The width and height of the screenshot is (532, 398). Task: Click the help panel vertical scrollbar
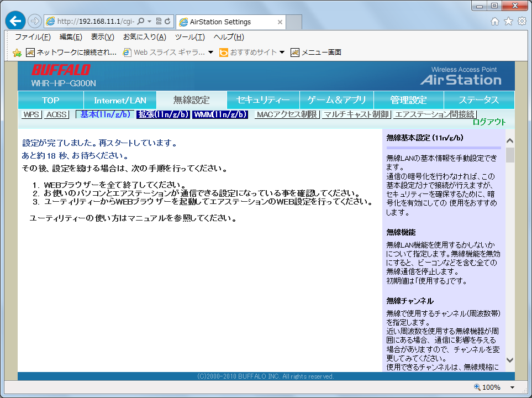point(510,249)
